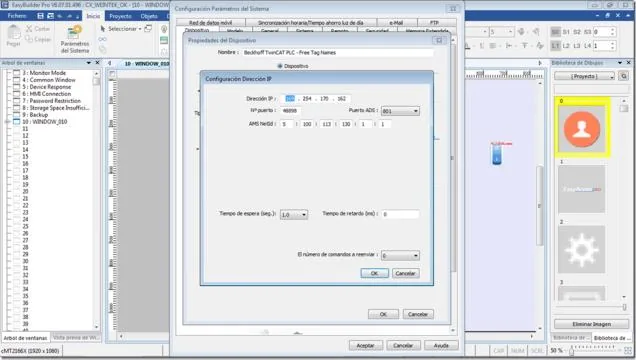636x360 pixels.
Task: Click OK in Propiedades del Dispositivo dialog
Action: (383, 314)
